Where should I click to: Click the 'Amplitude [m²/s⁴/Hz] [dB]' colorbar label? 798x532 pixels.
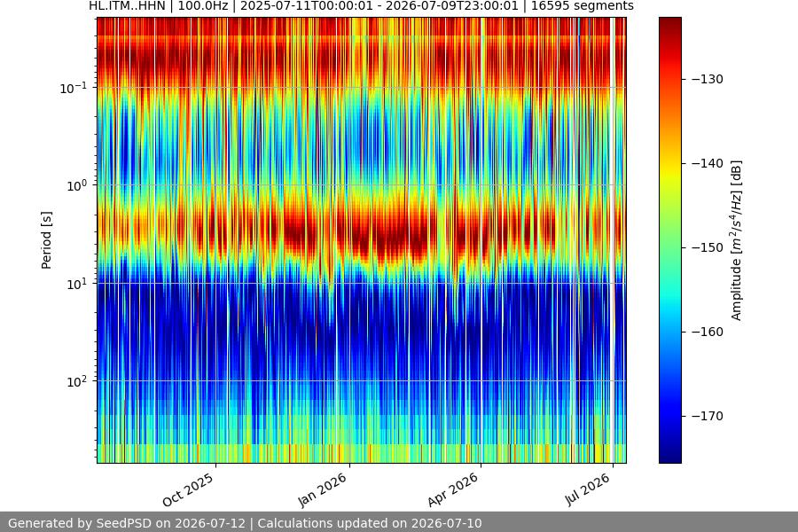point(737,240)
